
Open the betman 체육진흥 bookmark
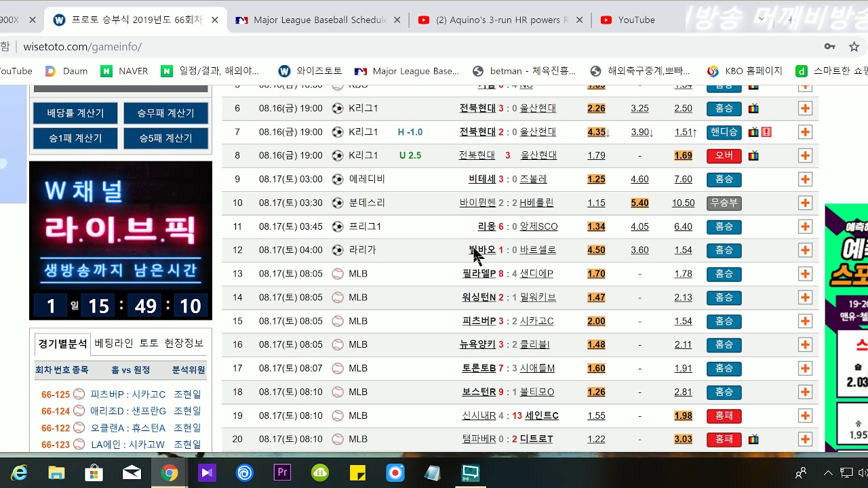524,71
